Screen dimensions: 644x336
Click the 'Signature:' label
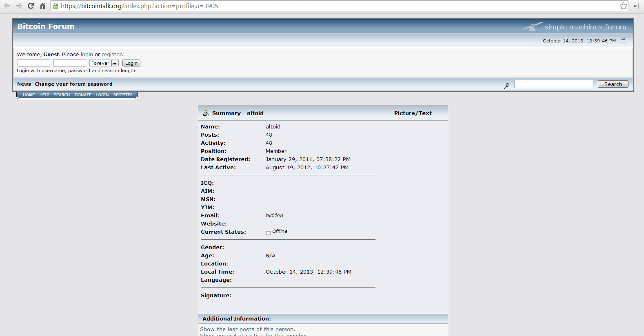216,295
